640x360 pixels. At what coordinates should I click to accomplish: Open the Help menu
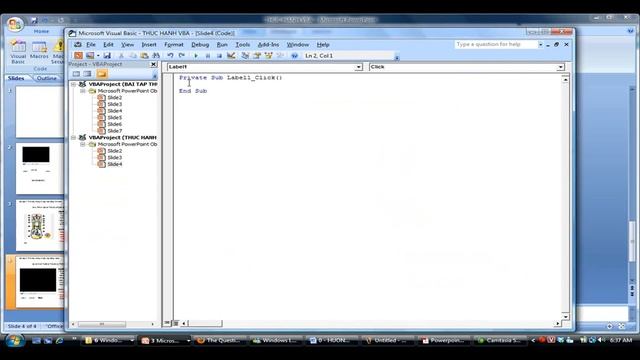click(323, 44)
